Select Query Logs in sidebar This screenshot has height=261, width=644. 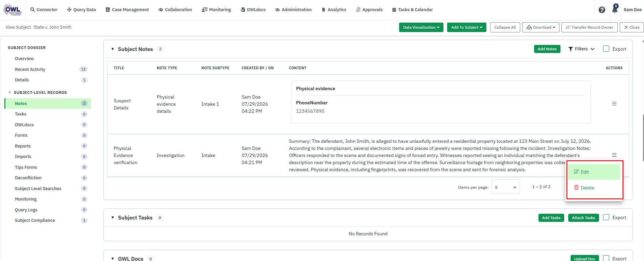(x=26, y=210)
